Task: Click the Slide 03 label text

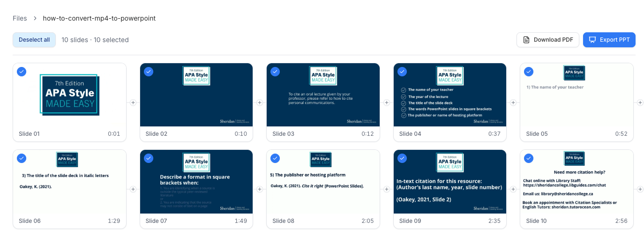Action: (283, 134)
